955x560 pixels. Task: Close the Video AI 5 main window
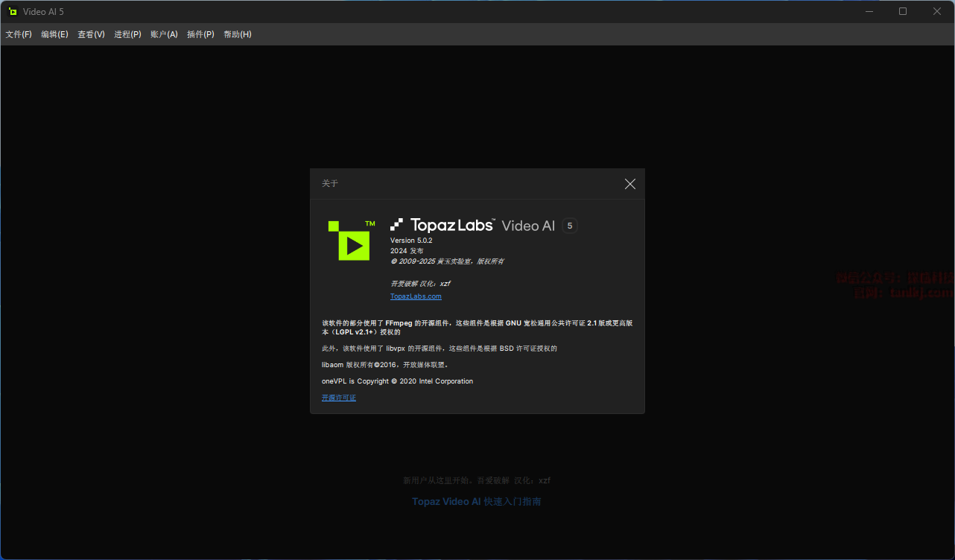[937, 11]
